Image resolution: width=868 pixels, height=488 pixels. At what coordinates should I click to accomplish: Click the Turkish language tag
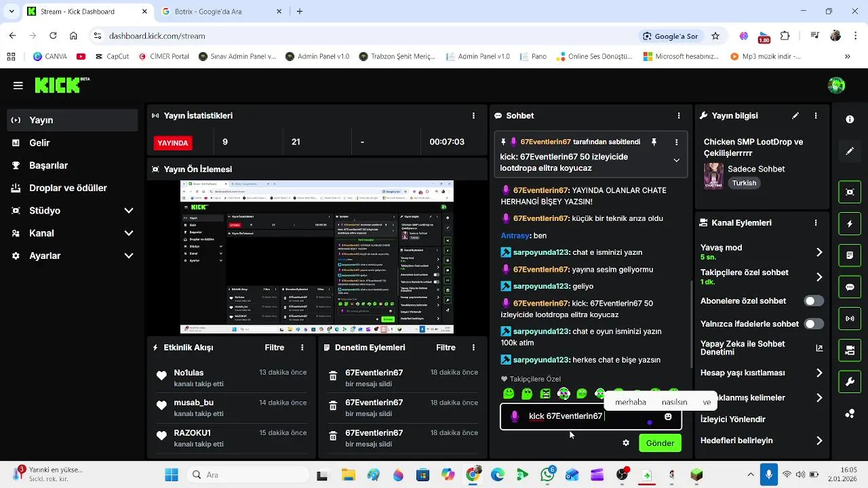pyautogui.click(x=744, y=183)
